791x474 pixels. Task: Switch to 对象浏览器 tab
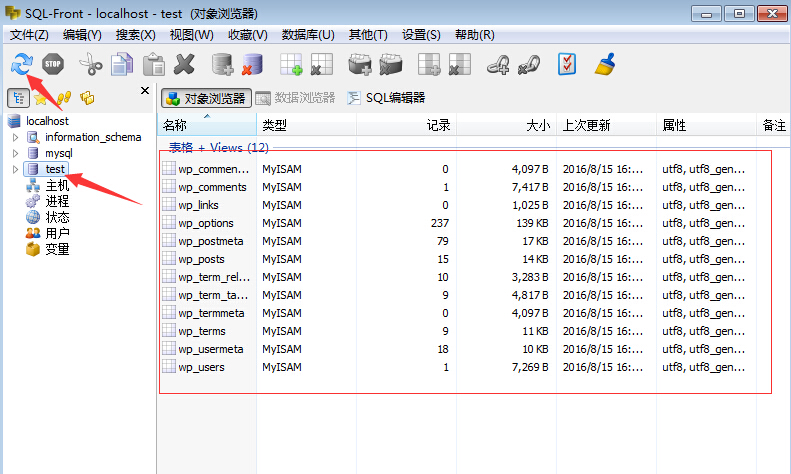[x=206, y=98]
